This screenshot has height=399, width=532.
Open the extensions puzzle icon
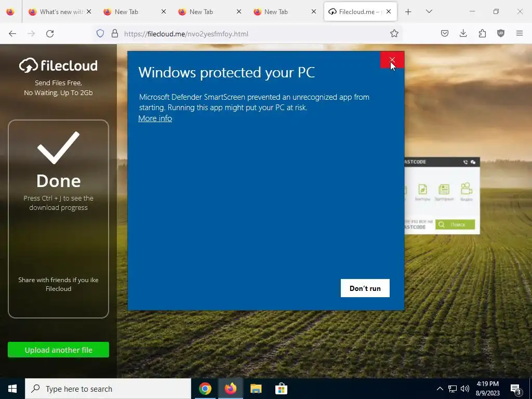(482, 33)
